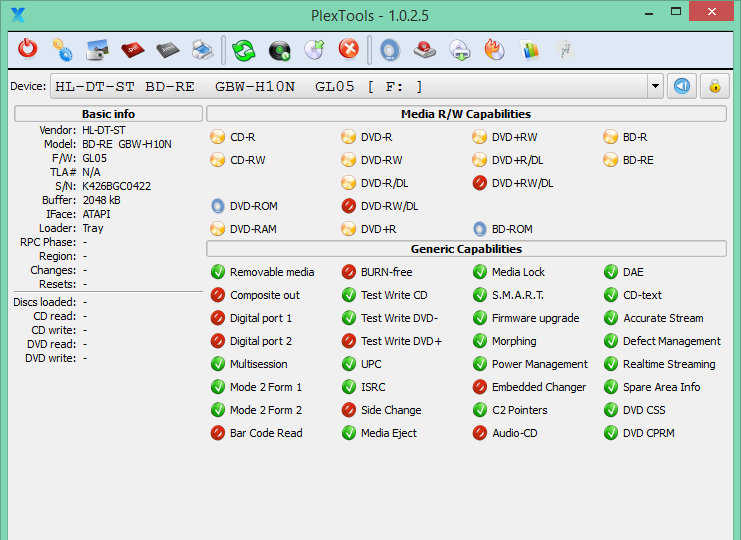Viewport: 741px width, 540px height.
Task: Click the Generic Capabilities header
Action: tap(466, 249)
